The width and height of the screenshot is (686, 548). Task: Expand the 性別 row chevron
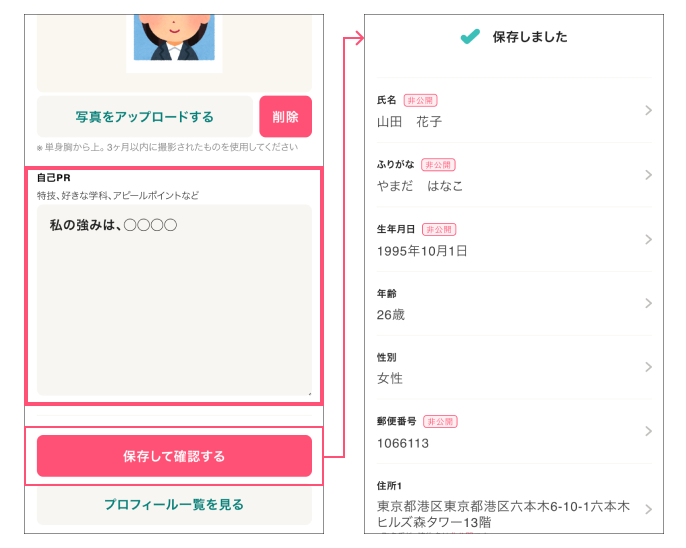pos(648,367)
